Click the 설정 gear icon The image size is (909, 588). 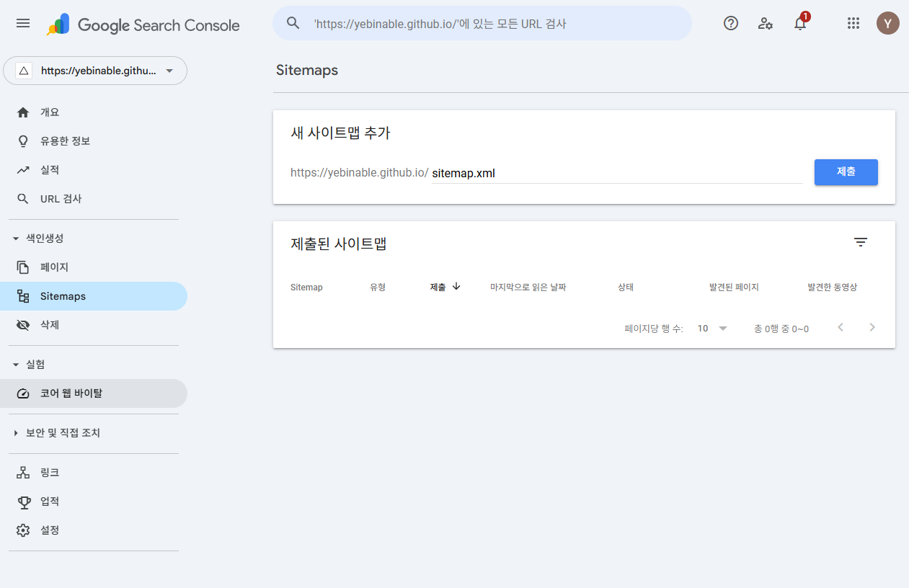click(x=23, y=530)
